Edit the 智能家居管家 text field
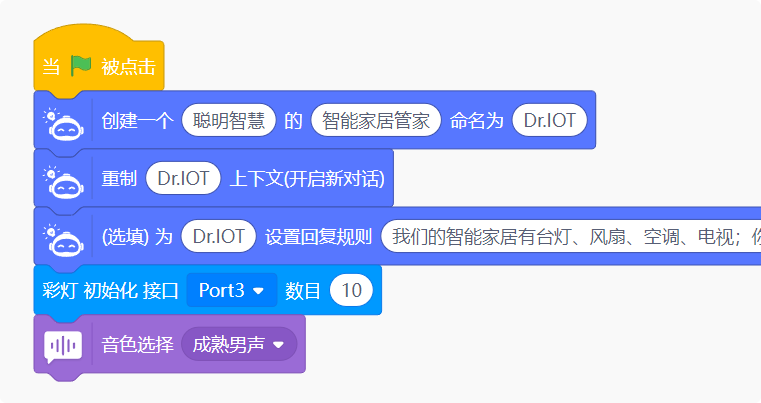 [376, 120]
